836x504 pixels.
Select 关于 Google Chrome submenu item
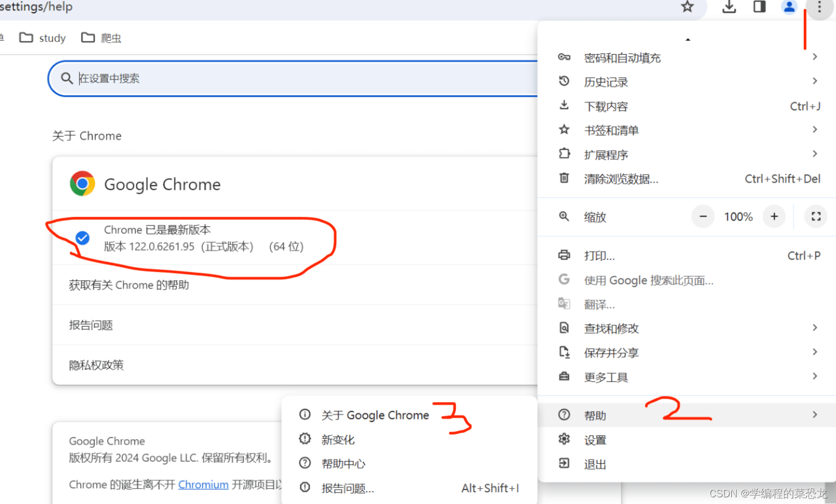pyautogui.click(x=410, y=415)
